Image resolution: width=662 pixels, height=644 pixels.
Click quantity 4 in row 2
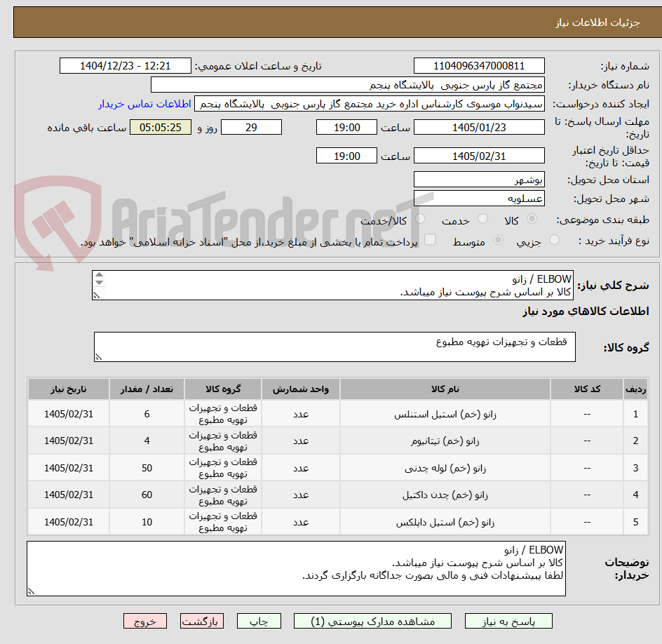(147, 441)
